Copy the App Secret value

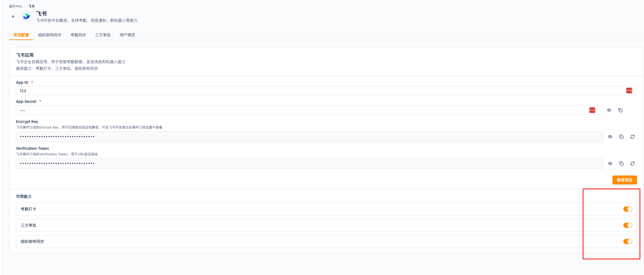620,110
